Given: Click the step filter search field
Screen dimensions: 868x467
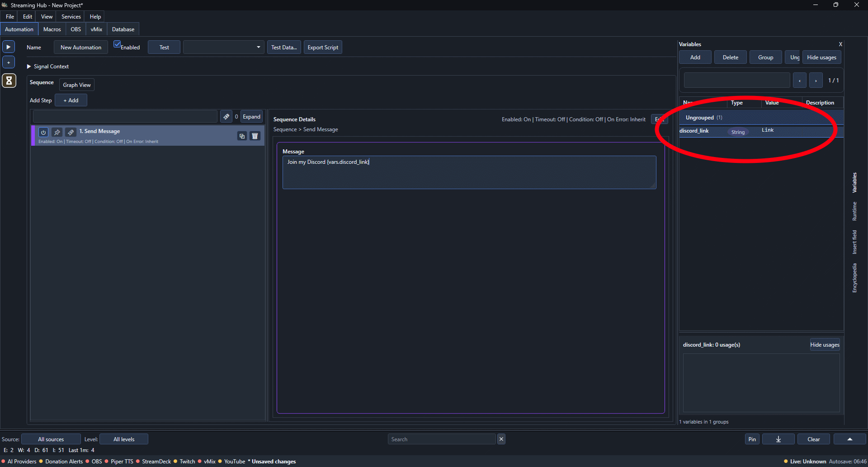Looking at the screenshot, I should pyautogui.click(x=125, y=116).
